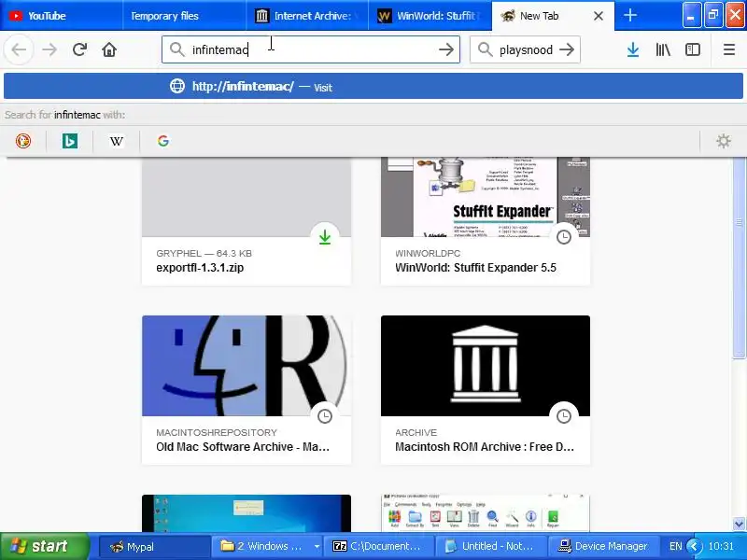This screenshot has height=560, width=747.
Task: Click the Macintosh Repository face thumbnail
Action: [x=247, y=366]
